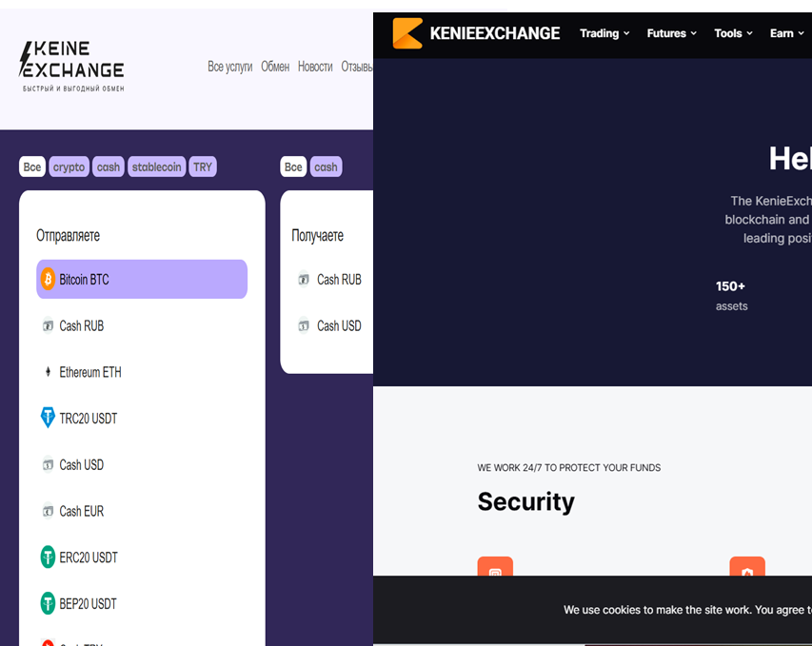812x646 pixels.
Task: Click the Ethereum ETH diamond icon
Action: pyautogui.click(x=48, y=372)
